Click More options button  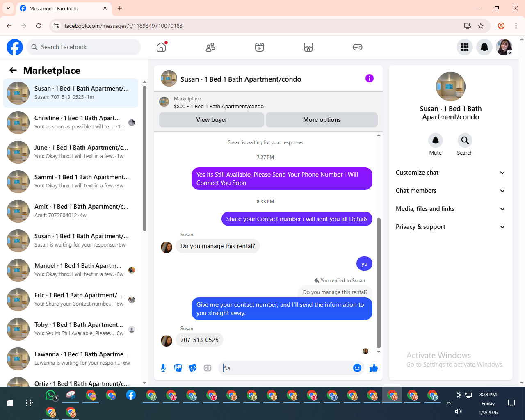(x=322, y=120)
